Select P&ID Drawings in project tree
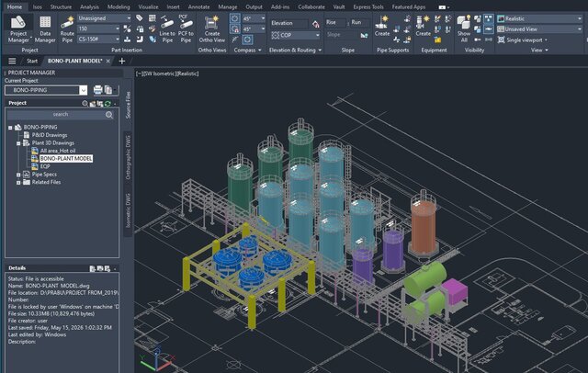Image resolution: width=588 pixels, height=373 pixels. 50,135
